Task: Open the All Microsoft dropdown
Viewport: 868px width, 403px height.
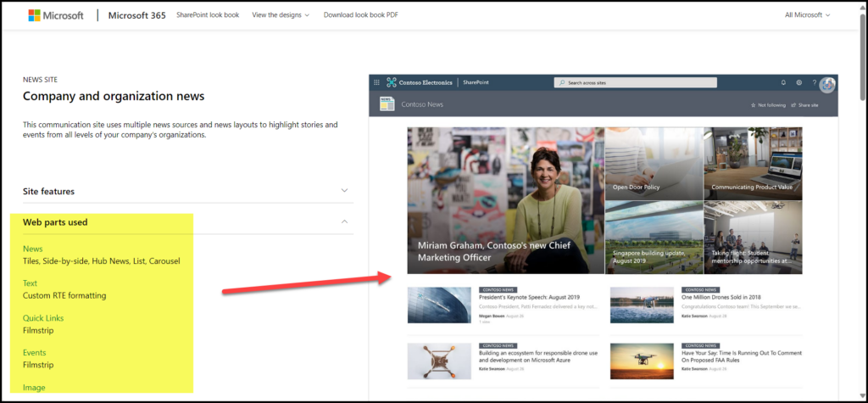Action: [x=807, y=15]
